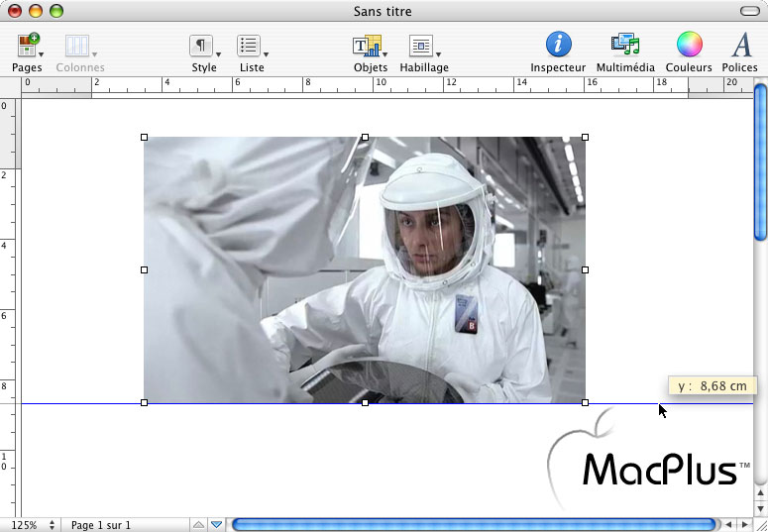Click the horizontal scrollbar thumb
The width and height of the screenshot is (768, 532).
click(x=473, y=525)
